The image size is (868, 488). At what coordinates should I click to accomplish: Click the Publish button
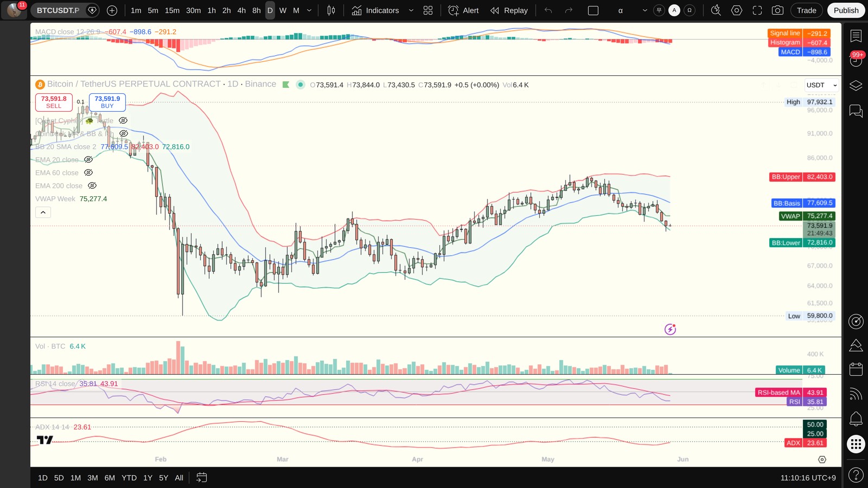pos(846,10)
